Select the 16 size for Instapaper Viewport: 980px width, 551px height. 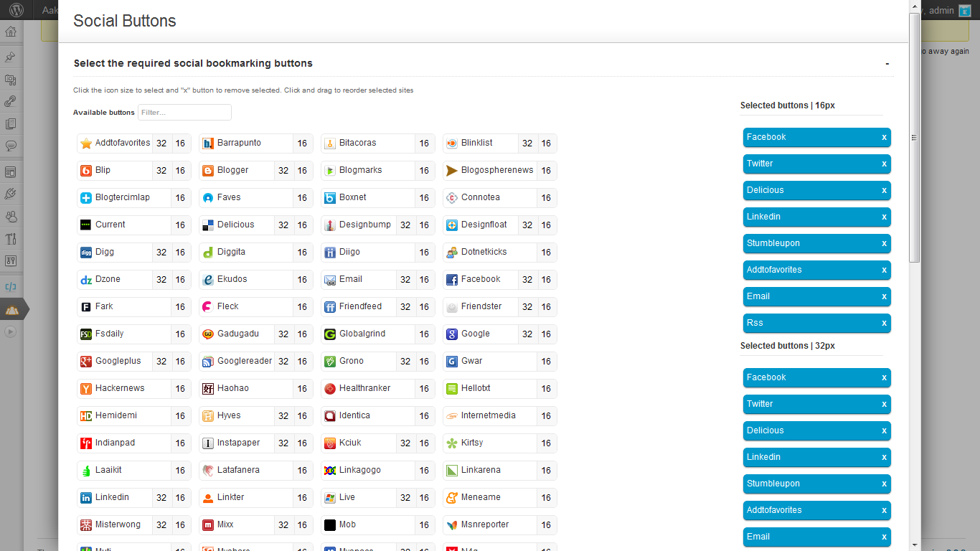pos(302,443)
